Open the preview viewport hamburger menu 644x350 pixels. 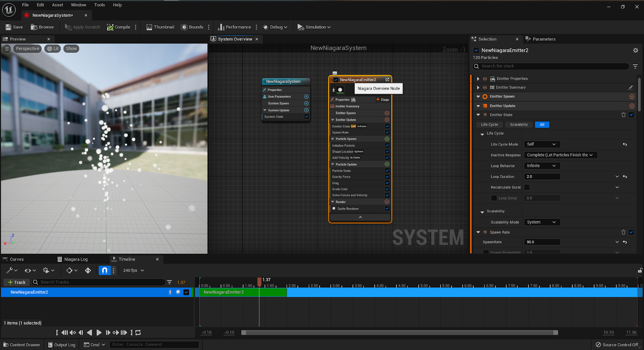coord(7,49)
